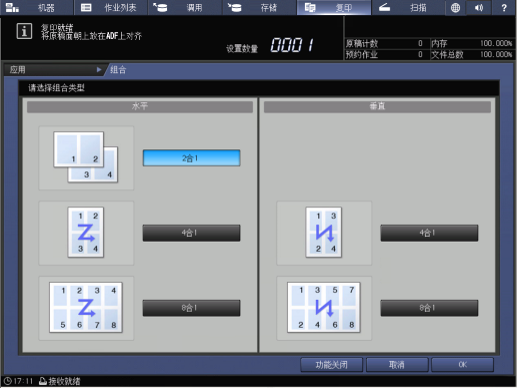
Task: Click the speaker sound icon
Action: point(479,7)
